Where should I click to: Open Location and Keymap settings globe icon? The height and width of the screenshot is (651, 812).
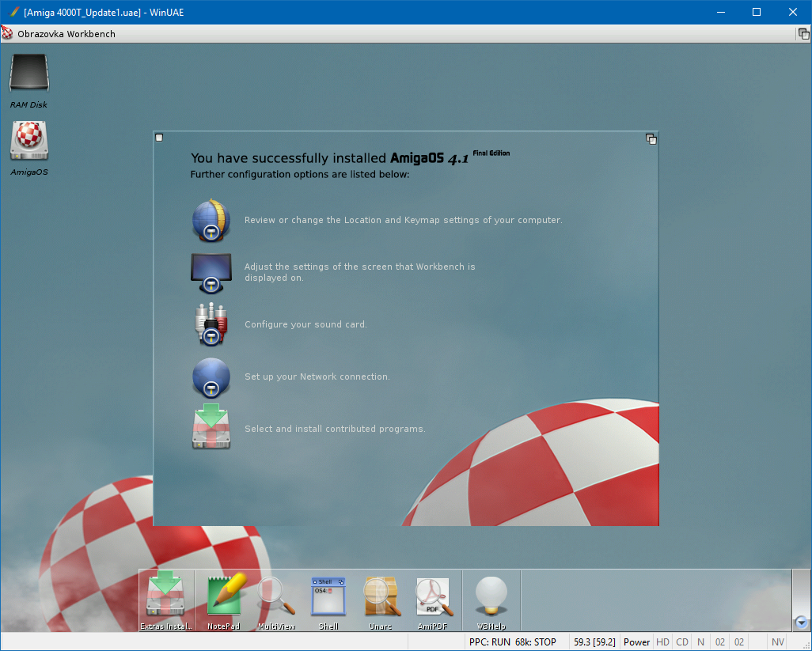point(211,220)
